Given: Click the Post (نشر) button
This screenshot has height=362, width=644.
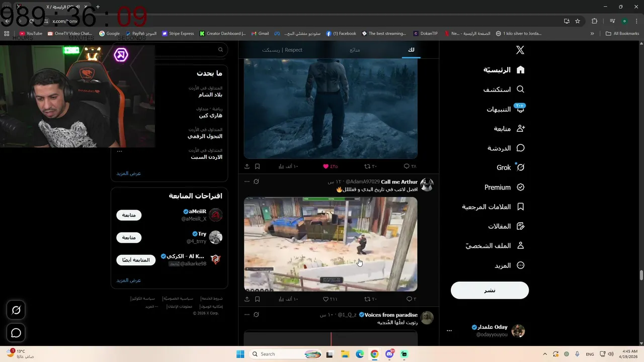Looking at the screenshot, I should pos(490,290).
